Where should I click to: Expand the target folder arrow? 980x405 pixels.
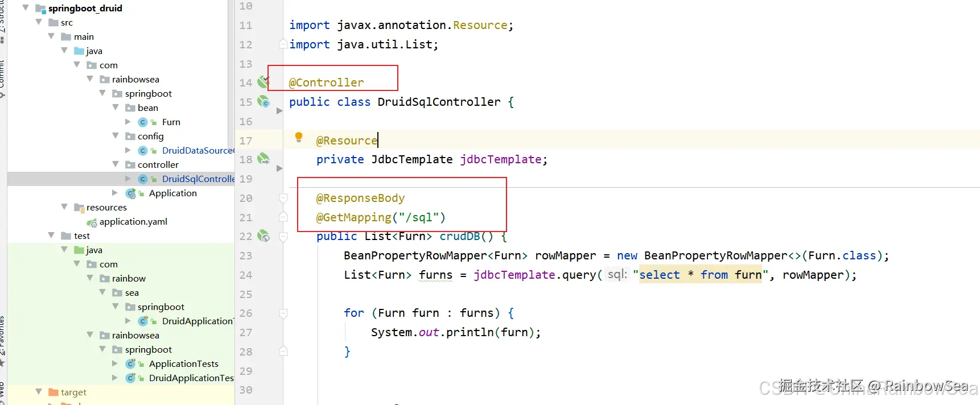(39, 392)
